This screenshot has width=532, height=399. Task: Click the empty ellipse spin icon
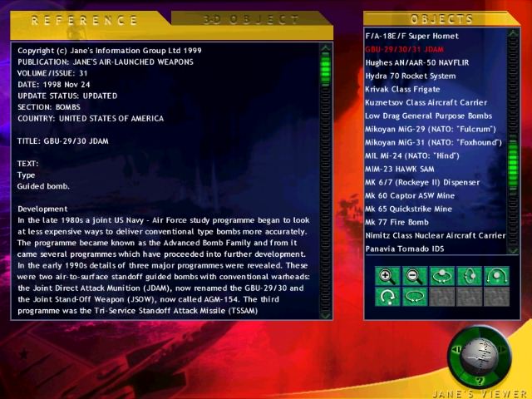(413, 296)
